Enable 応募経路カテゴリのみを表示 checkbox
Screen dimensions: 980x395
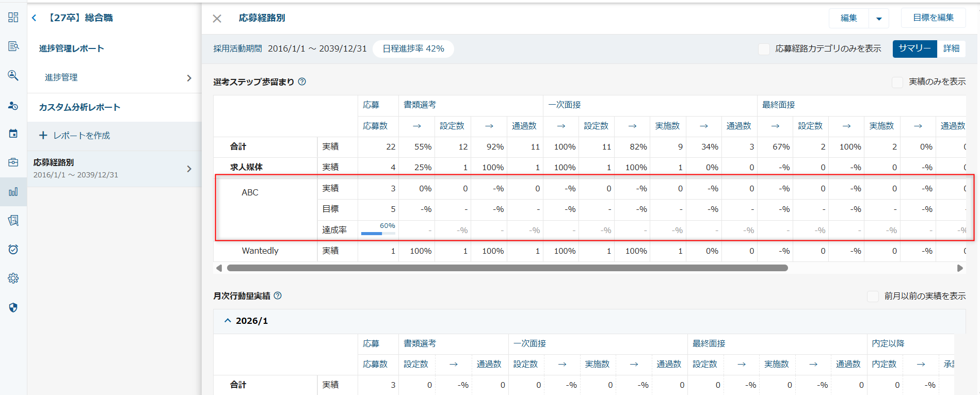(764, 48)
